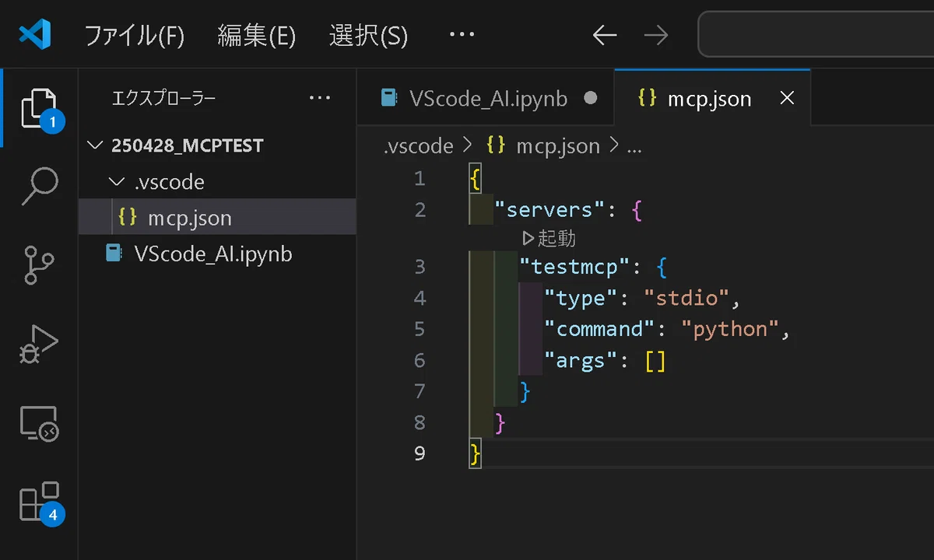Click the "stdio" value on line 4
The height and width of the screenshot is (560, 934).
(687, 298)
